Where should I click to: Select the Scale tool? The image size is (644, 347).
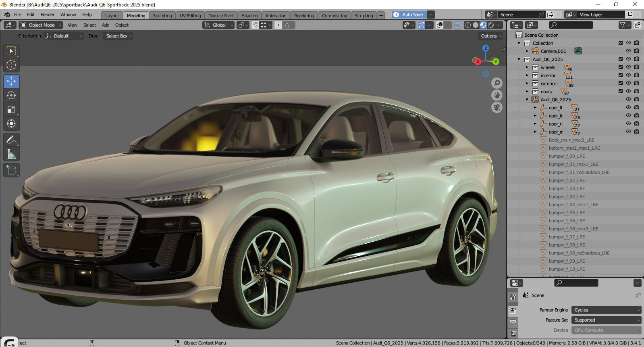[11, 109]
